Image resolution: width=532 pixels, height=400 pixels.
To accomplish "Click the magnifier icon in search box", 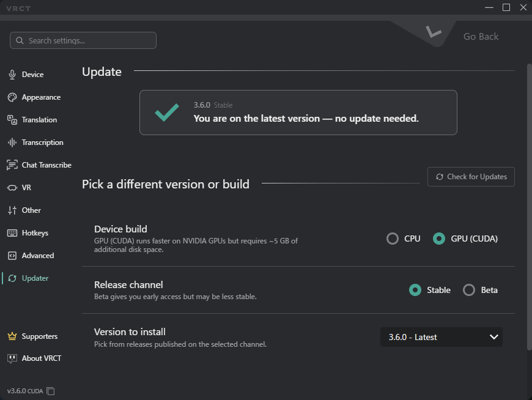I will point(20,40).
